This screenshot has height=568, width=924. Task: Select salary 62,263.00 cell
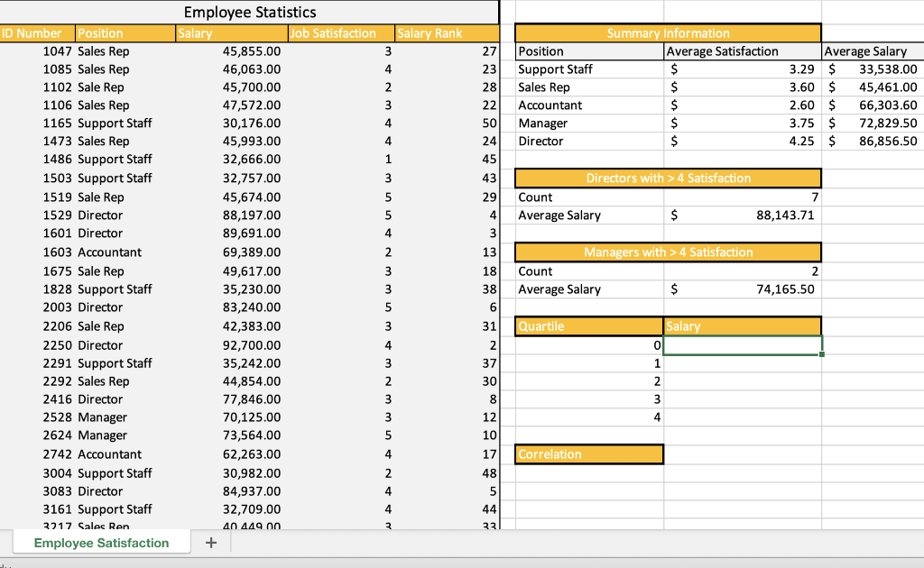point(232,454)
